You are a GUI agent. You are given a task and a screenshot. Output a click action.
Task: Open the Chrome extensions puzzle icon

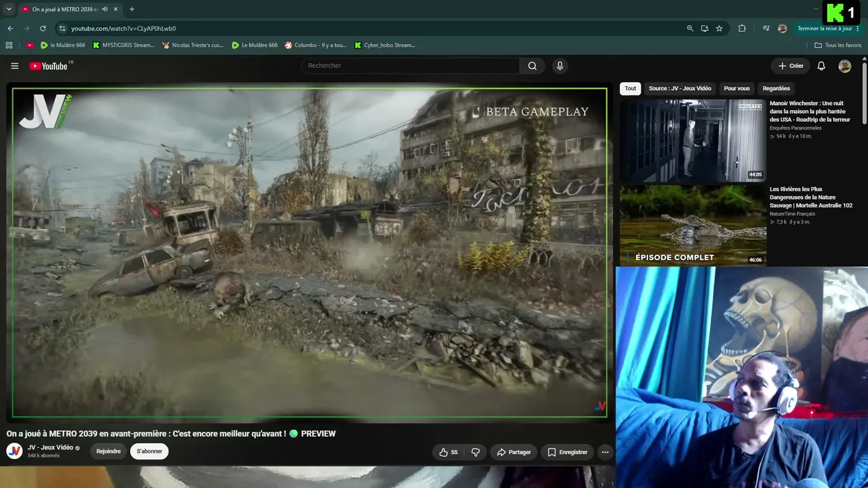742,28
